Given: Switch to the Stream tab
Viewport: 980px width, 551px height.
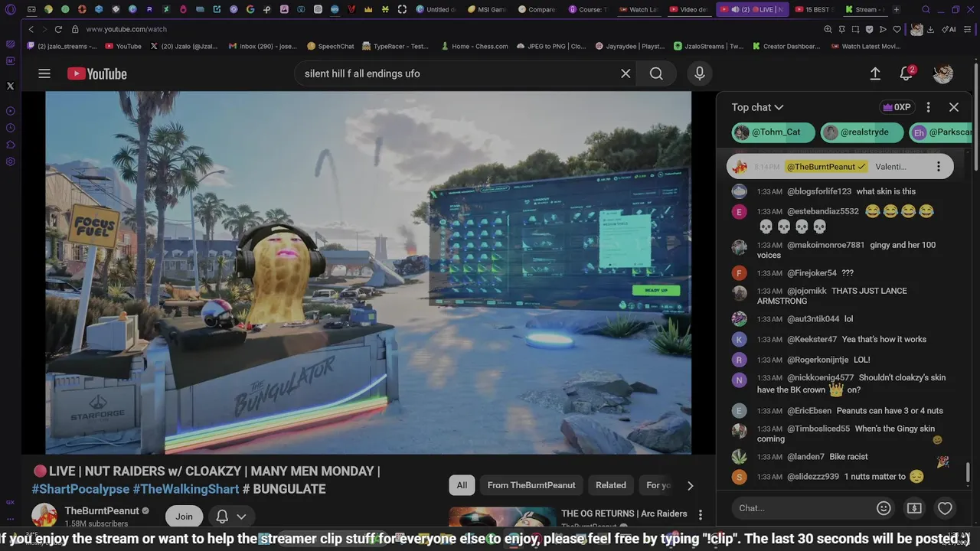Looking at the screenshot, I should pyautogui.click(x=864, y=10).
